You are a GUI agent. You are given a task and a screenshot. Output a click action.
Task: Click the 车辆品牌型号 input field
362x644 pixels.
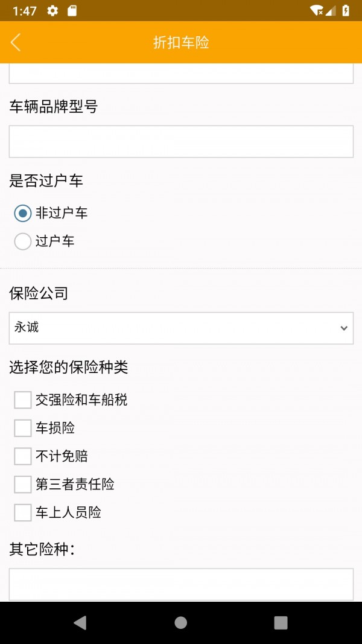[x=181, y=141]
